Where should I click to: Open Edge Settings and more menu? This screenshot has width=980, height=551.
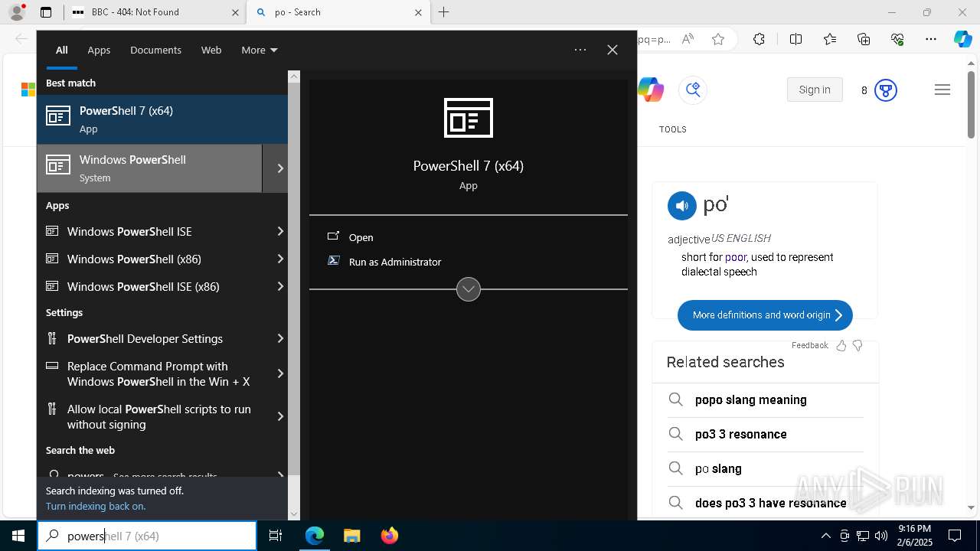[931, 39]
